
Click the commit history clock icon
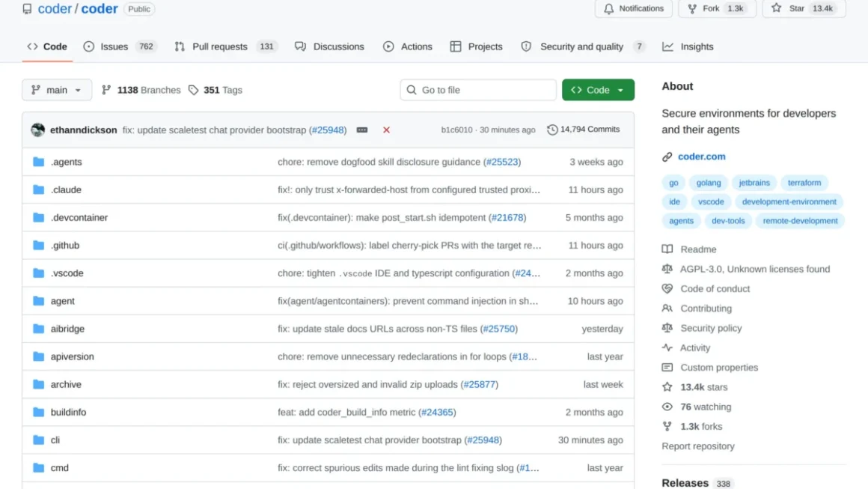click(552, 130)
